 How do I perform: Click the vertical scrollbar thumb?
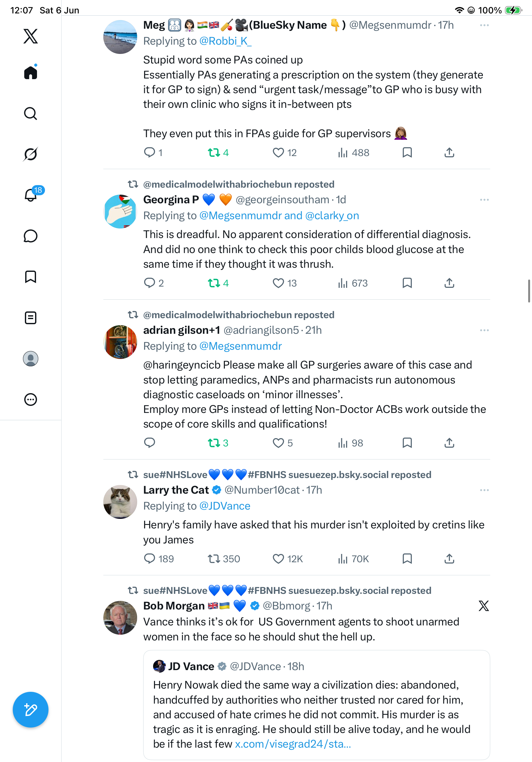pyautogui.click(x=529, y=291)
